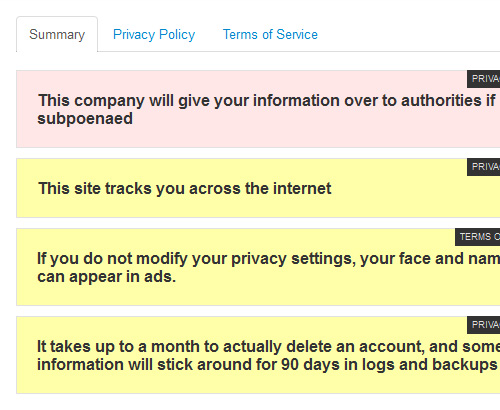Open the Terms of Service tab
The width and height of the screenshot is (500, 410).
coord(270,34)
